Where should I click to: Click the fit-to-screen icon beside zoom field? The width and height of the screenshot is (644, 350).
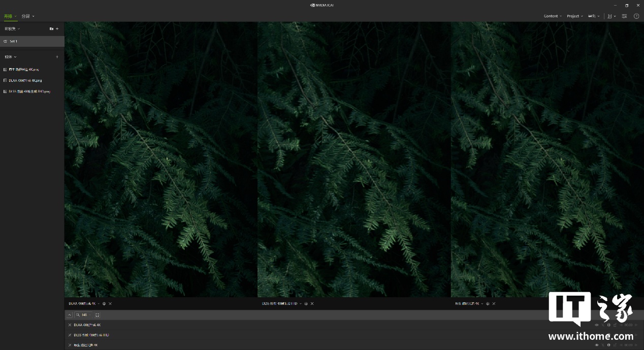pos(98,315)
